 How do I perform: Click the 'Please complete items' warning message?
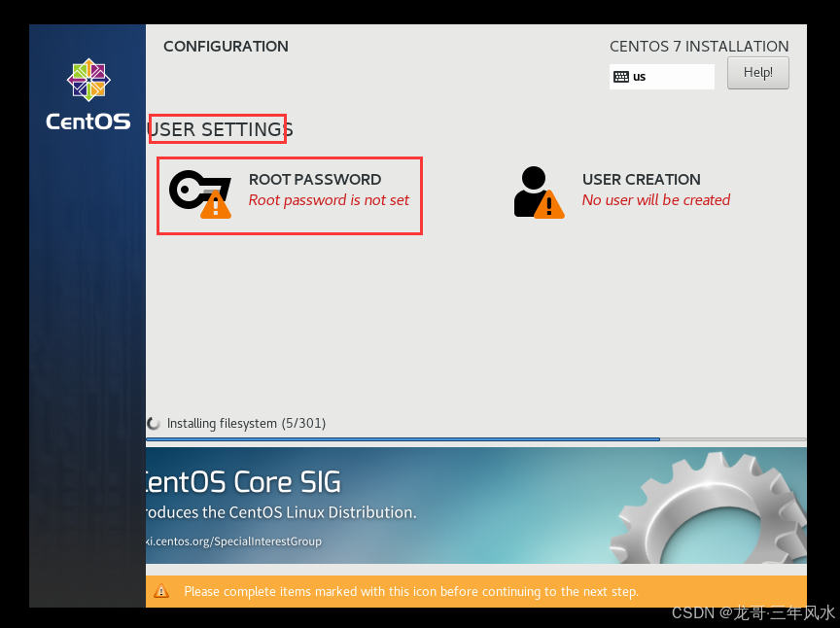411,592
